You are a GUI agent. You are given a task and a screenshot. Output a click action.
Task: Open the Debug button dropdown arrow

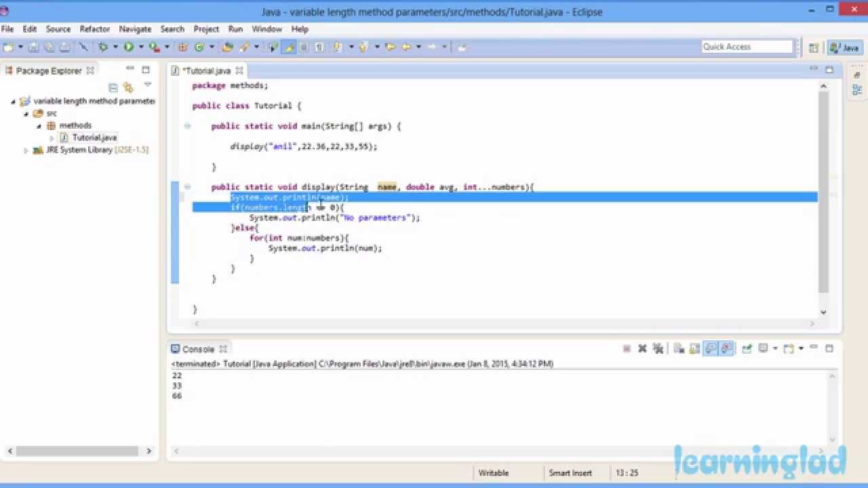pos(115,47)
